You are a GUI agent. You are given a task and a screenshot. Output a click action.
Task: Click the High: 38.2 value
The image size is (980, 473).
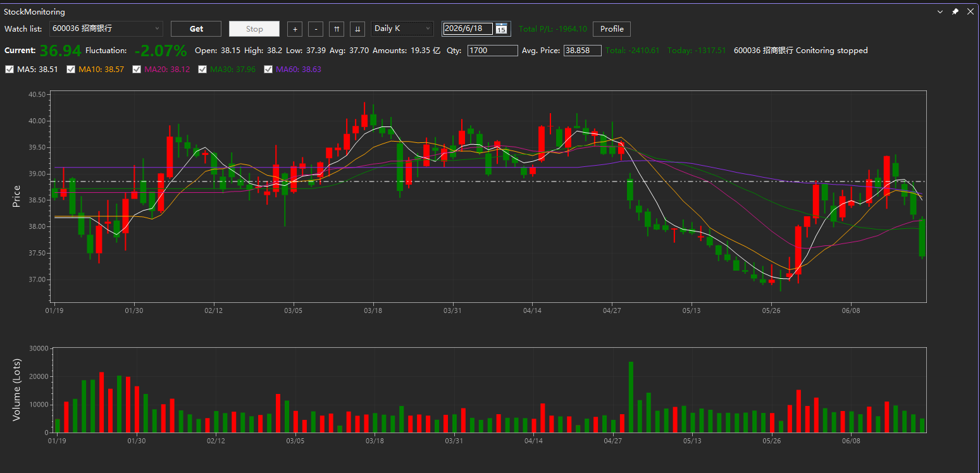click(x=263, y=51)
